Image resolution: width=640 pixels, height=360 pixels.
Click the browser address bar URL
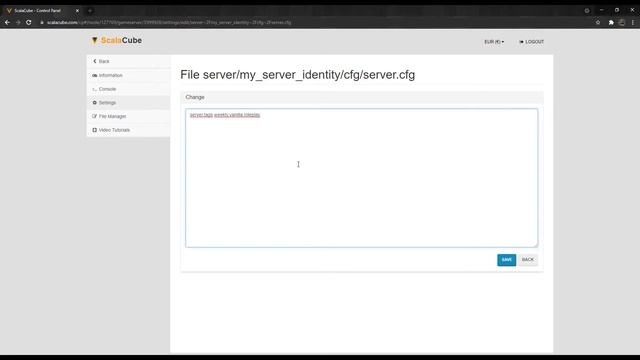click(x=169, y=22)
